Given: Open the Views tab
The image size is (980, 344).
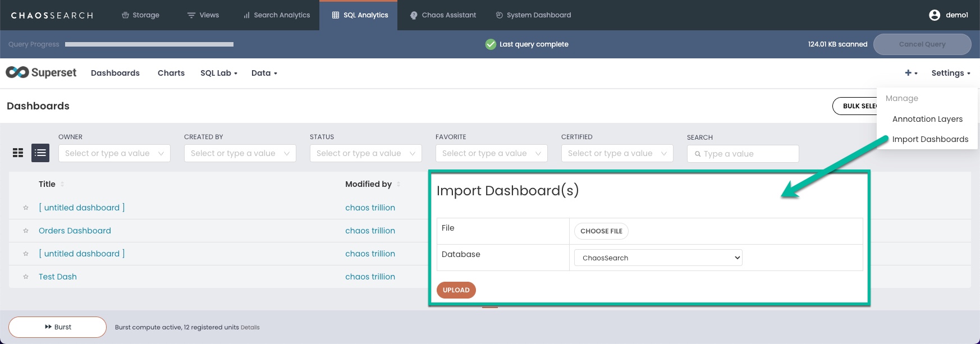Looking at the screenshot, I should click(203, 15).
